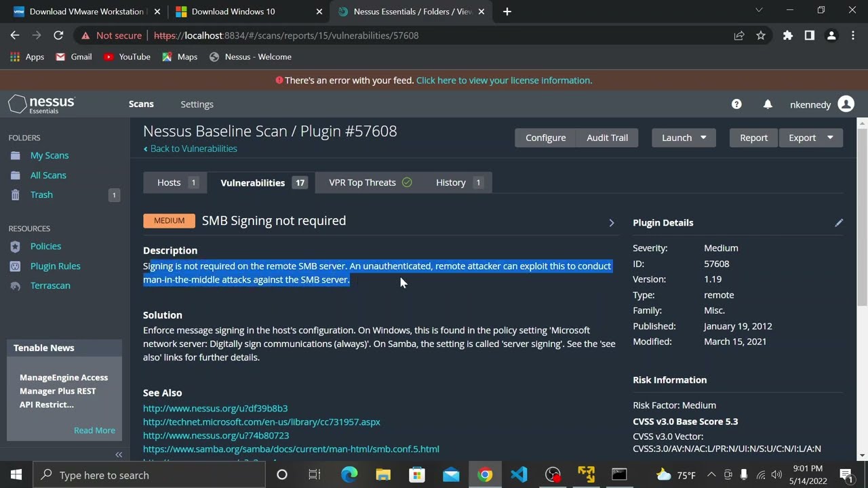
Task: Open the YouTube bookmark
Action: 127,57
